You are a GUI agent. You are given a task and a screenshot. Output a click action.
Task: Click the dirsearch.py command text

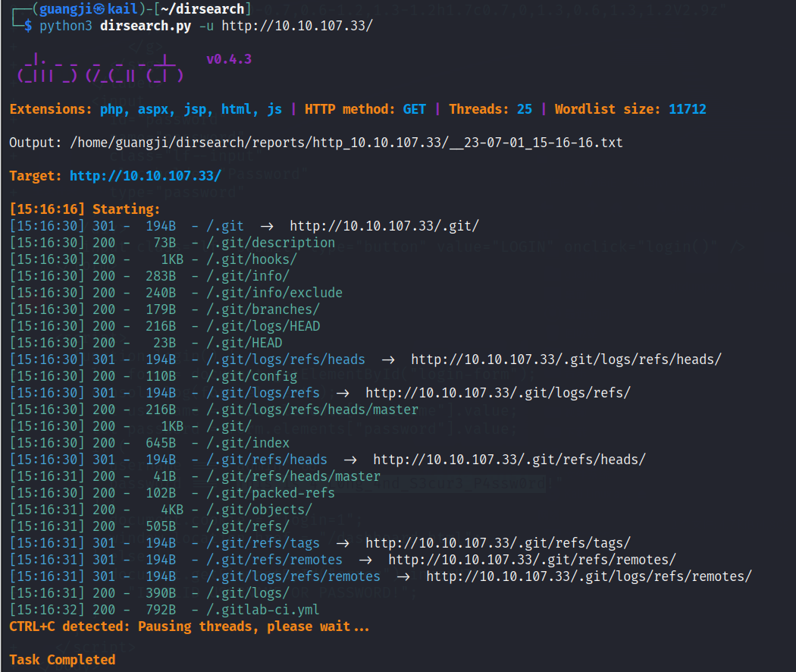coord(146,26)
